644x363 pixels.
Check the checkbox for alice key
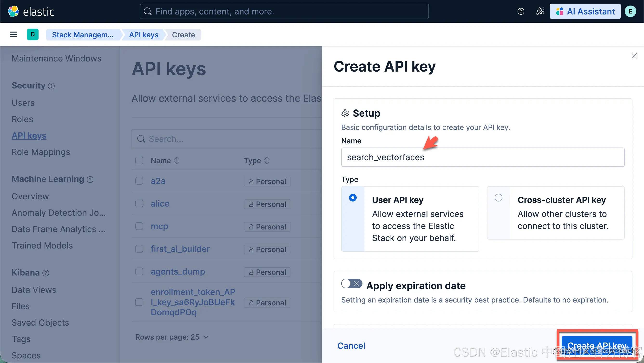(139, 204)
